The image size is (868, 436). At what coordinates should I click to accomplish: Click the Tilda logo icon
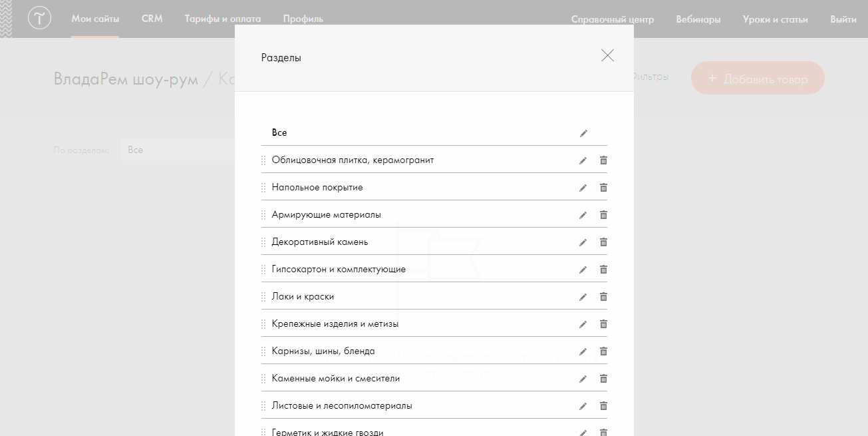(40, 19)
